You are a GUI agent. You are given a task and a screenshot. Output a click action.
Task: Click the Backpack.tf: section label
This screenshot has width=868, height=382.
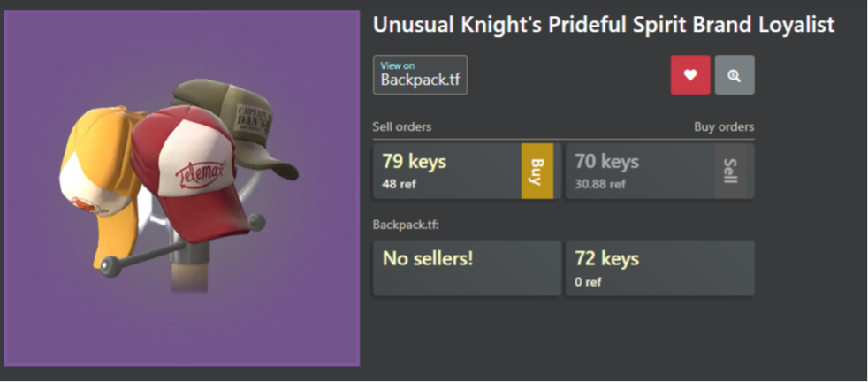[x=406, y=224]
